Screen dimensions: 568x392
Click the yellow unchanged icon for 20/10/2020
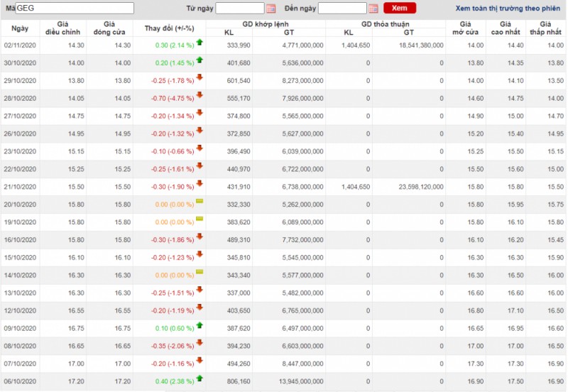click(x=200, y=202)
